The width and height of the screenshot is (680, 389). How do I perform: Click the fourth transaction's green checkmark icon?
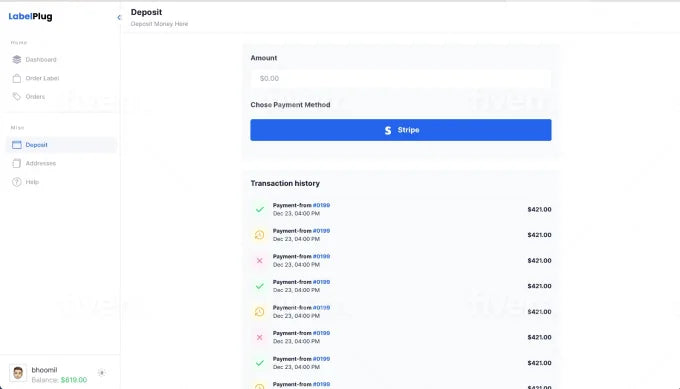pyautogui.click(x=259, y=286)
